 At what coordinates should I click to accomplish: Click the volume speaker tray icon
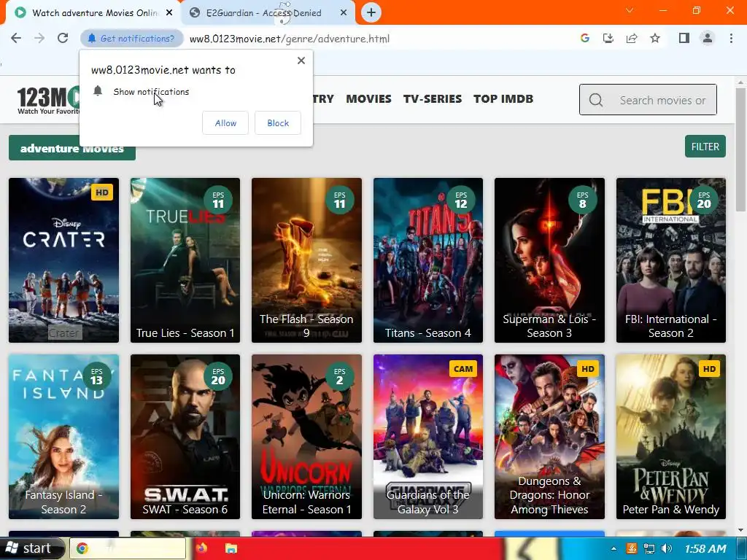tap(667, 548)
